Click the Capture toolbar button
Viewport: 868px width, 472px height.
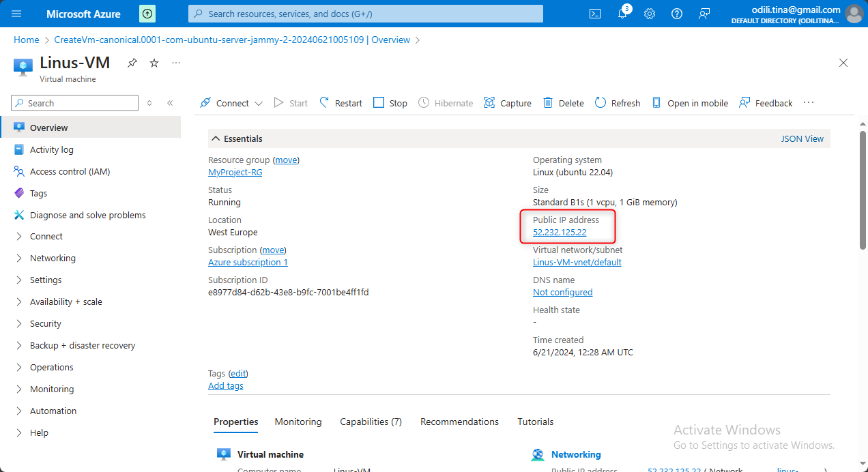(508, 103)
